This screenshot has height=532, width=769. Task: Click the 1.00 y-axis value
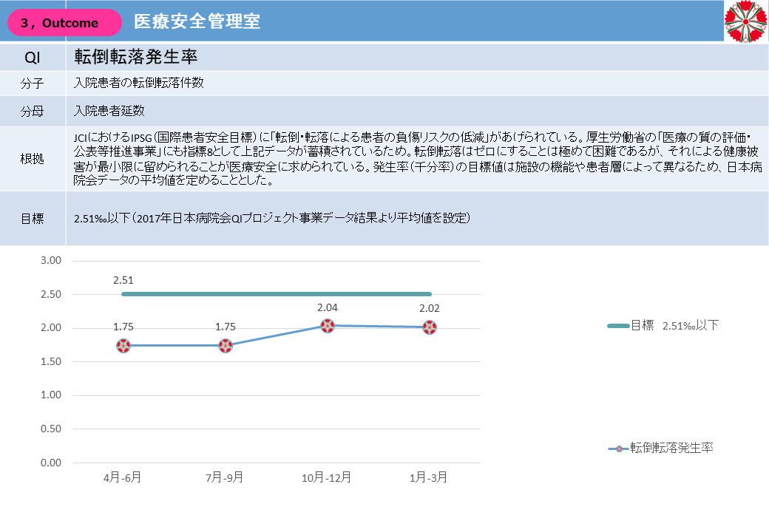tap(51, 395)
